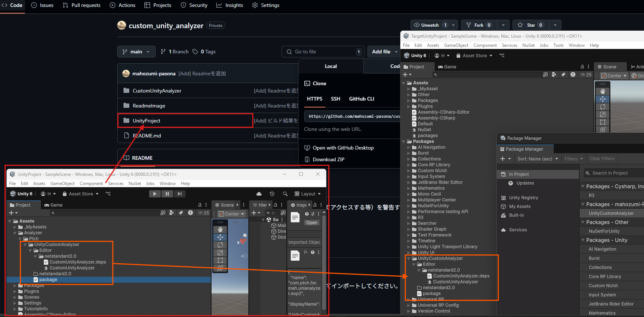The height and width of the screenshot is (317, 644).
Task: Open the Pull requests tab on GitHub
Action: 81,5
